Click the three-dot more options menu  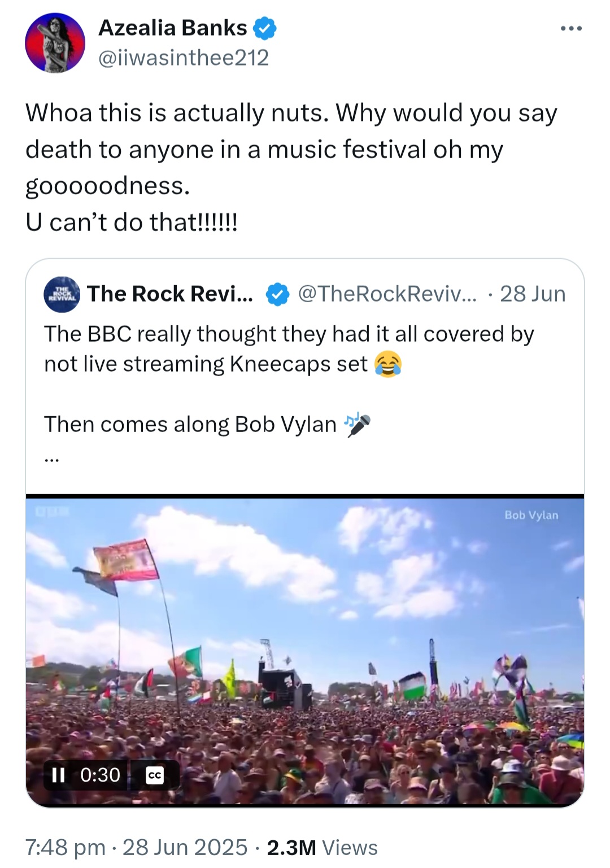(x=571, y=29)
